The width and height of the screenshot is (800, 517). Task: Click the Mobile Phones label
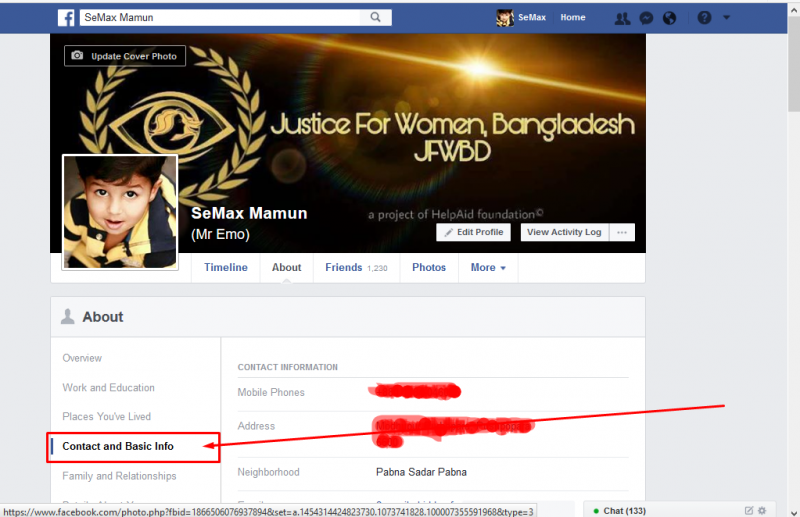pyautogui.click(x=271, y=392)
